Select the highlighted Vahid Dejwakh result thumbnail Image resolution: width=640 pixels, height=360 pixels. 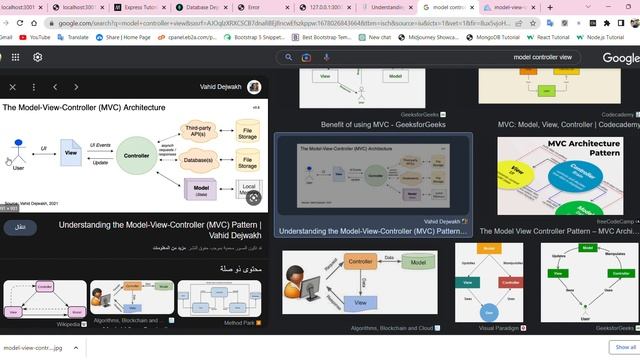pos(373,176)
